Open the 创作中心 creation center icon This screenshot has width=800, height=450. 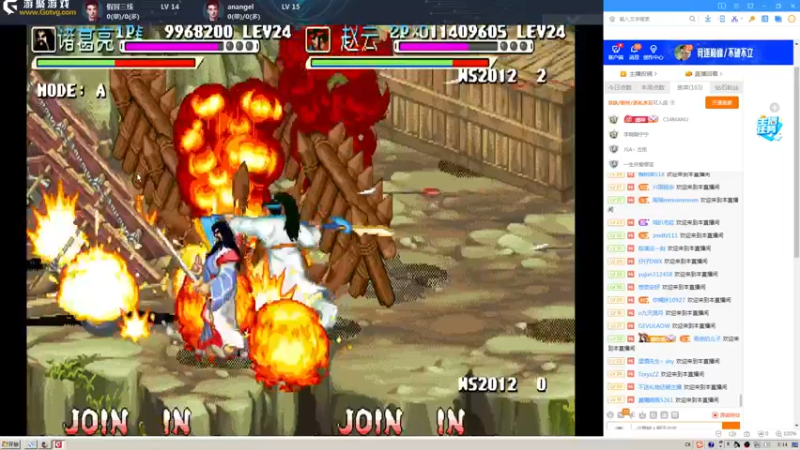coord(653,52)
